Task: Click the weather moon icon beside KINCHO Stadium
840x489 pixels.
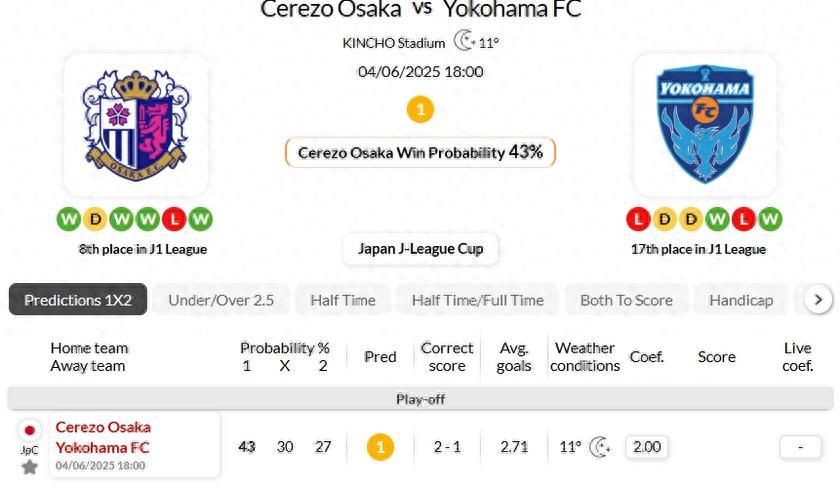Action: click(464, 41)
